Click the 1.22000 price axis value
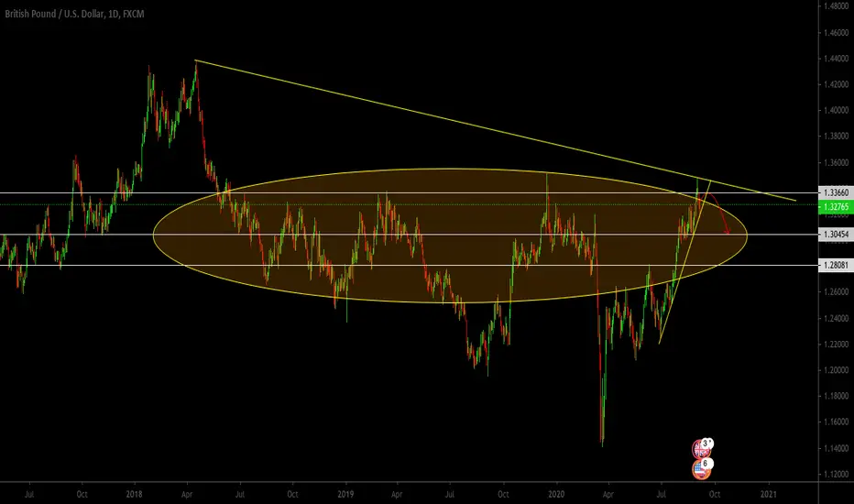The width and height of the screenshot is (854, 504). [x=836, y=345]
